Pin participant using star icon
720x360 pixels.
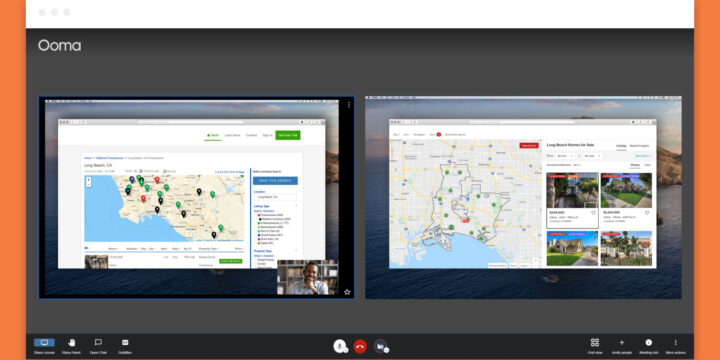click(x=347, y=292)
